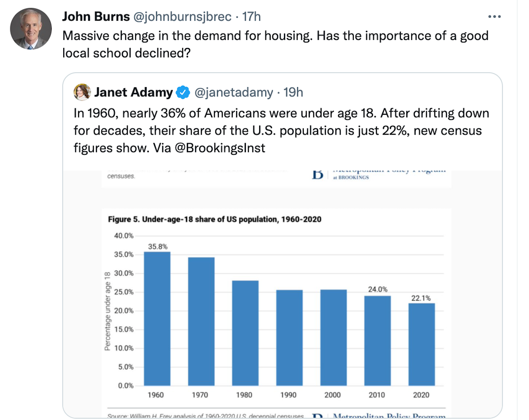Click John Burns' profile avatar
The image size is (529, 420).
pos(31,29)
